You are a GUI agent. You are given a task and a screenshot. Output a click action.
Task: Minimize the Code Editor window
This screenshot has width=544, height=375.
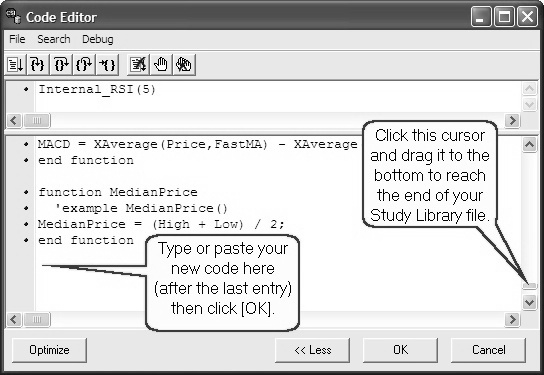481,17
